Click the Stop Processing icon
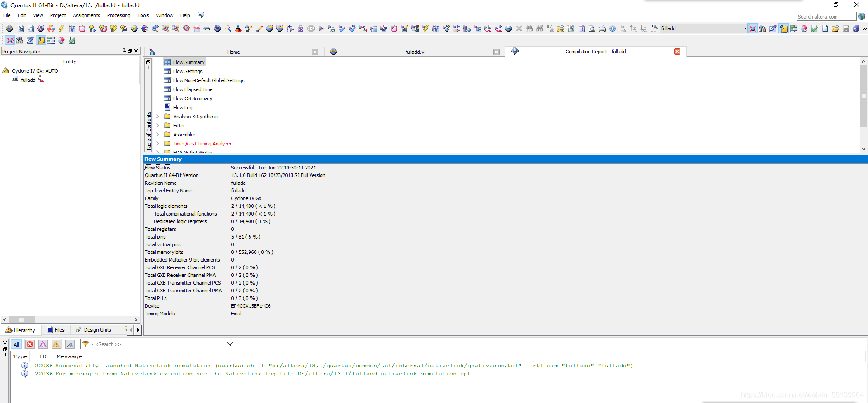 [311, 28]
